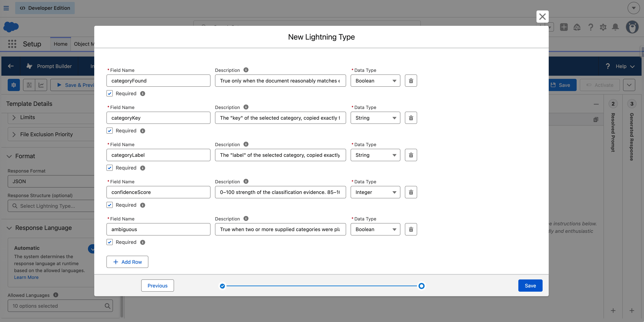
Task: Open info tooltip beside categoryLabel Required
Action: (x=142, y=168)
